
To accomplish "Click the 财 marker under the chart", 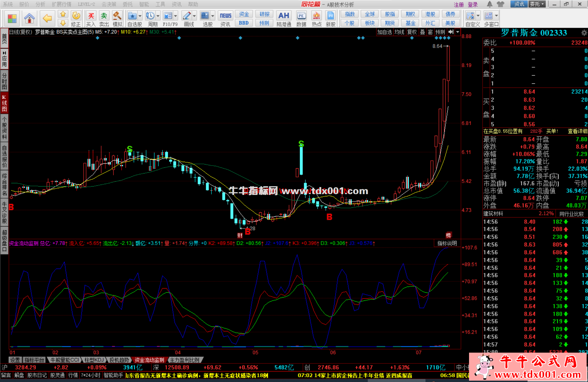I will [x=240, y=235].
